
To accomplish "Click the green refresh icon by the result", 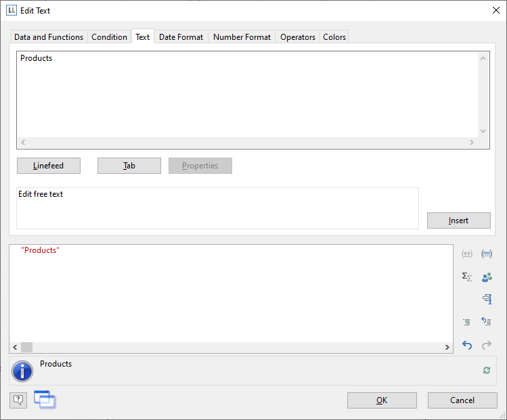I will (x=486, y=370).
